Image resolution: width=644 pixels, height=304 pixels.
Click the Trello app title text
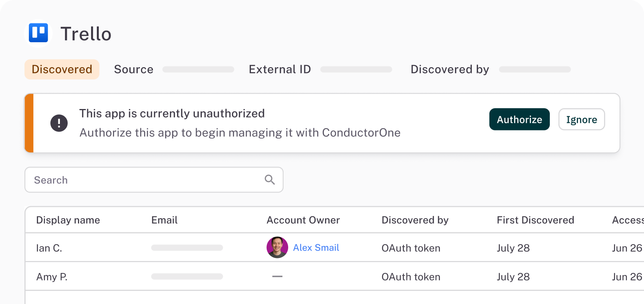pyautogui.click(x=86, y=34)
